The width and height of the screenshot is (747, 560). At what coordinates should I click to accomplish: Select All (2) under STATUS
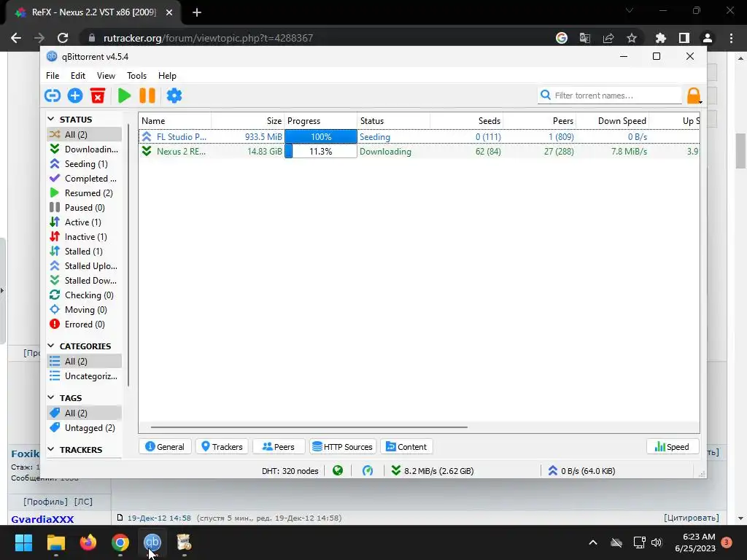85,134
